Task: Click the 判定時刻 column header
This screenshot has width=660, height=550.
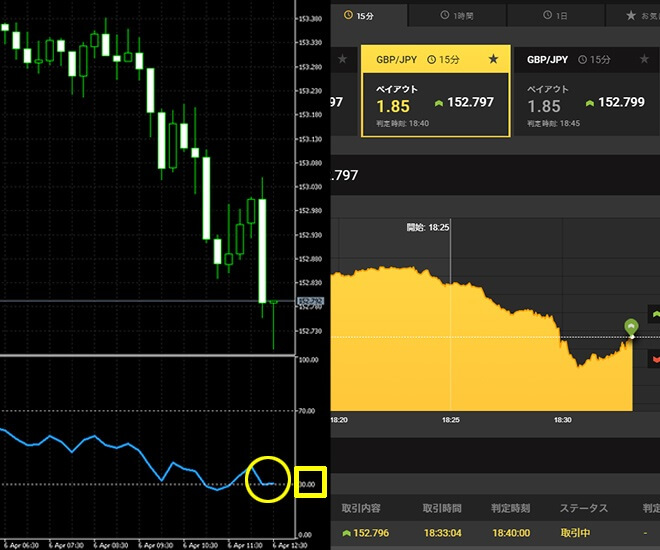Action: coord(511,508)
